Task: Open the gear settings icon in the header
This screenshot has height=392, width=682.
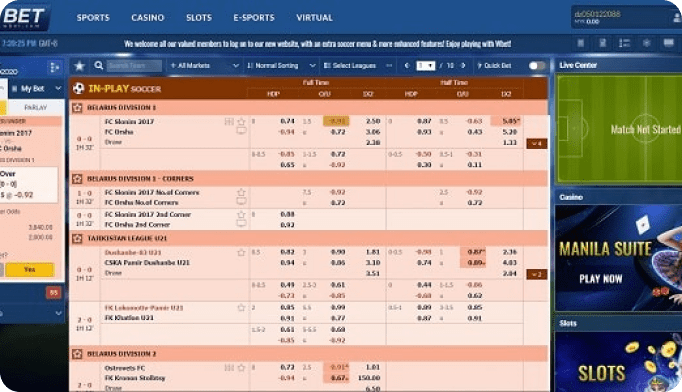Action: (646, 43)
